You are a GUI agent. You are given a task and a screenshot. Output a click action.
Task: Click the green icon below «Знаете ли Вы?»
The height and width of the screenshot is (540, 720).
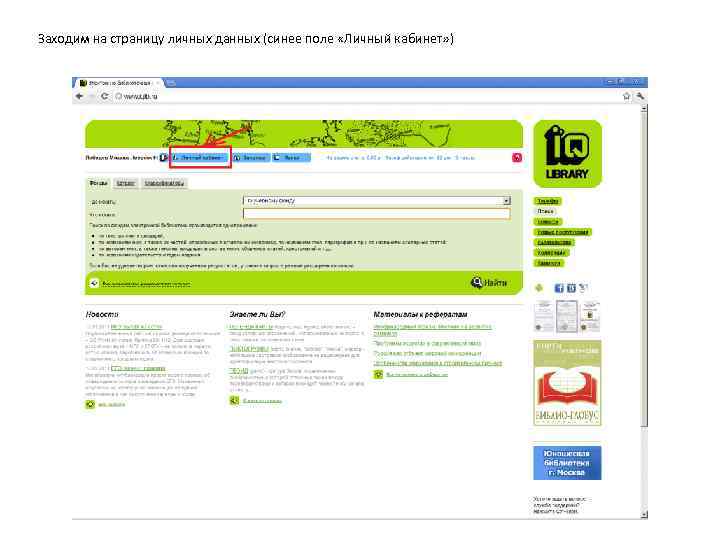tap(235, 401)
